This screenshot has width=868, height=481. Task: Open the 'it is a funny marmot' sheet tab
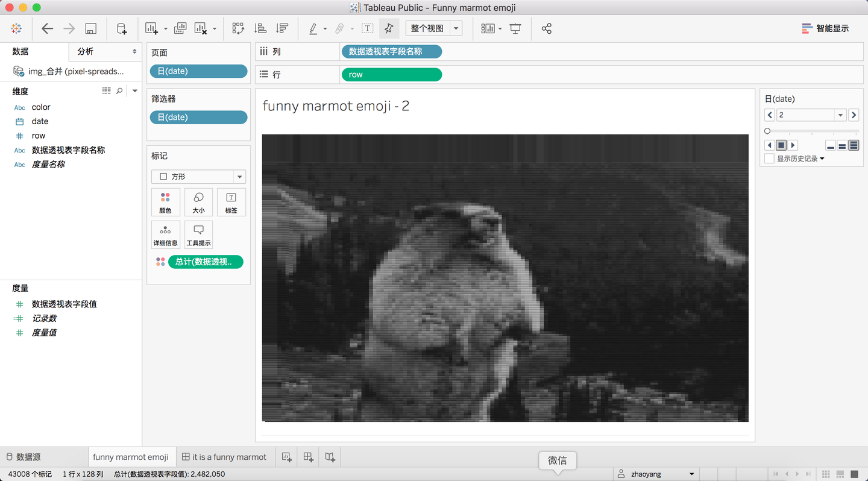224,457
